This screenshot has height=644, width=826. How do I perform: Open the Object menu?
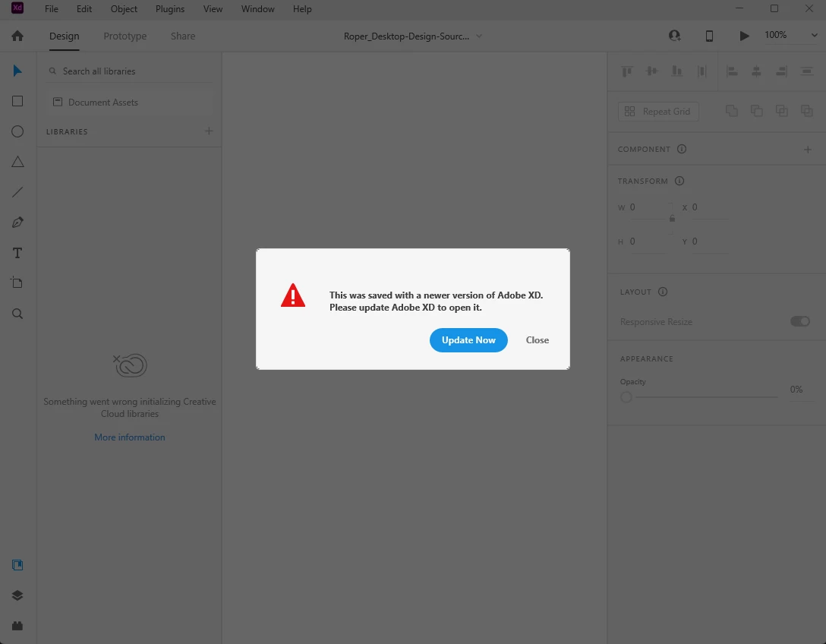coord(124,9)
